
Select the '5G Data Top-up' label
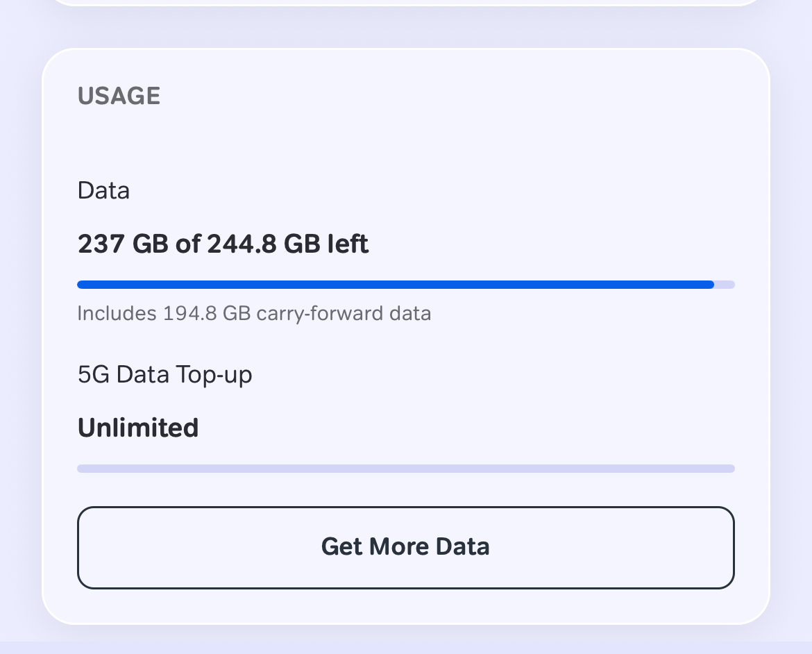pos(164,375)
